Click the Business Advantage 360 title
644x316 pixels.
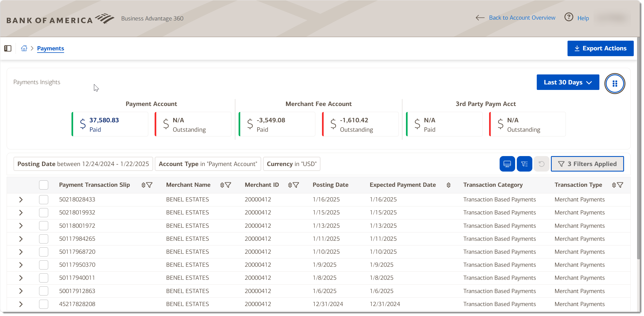pyautogui.click(x=152, y=19)
